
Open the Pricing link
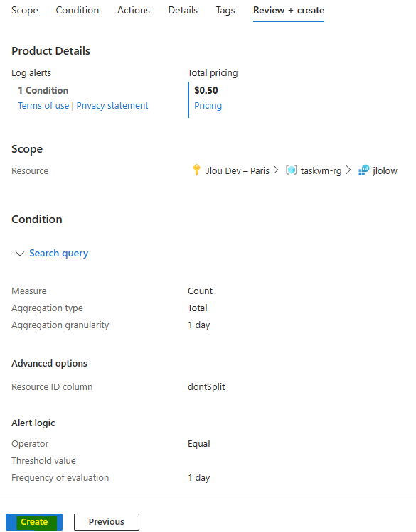point(208,106)
